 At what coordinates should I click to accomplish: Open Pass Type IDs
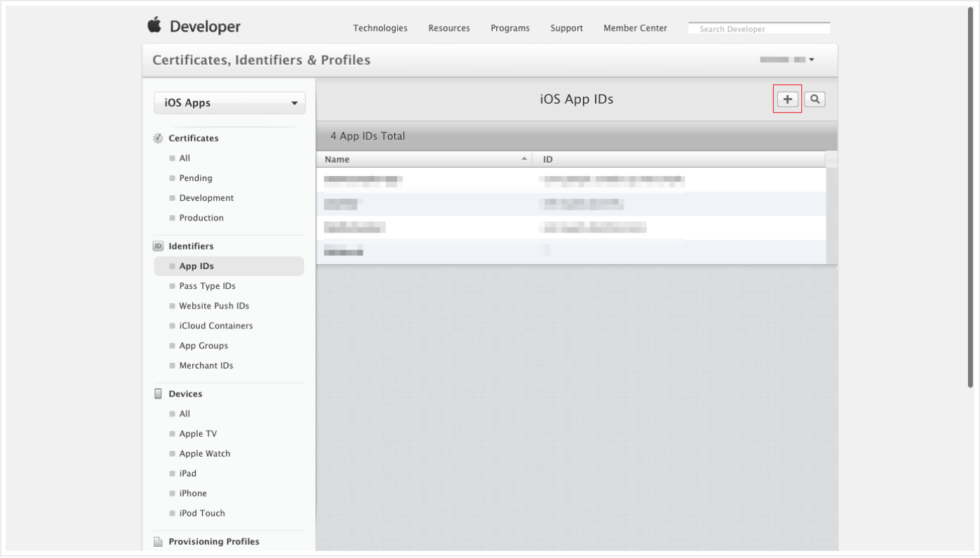[207, 286]
